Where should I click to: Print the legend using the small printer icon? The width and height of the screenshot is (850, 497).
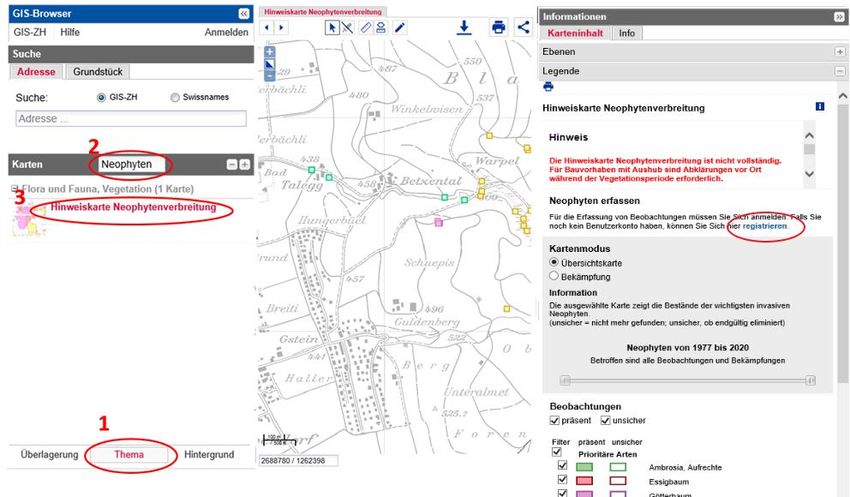click(548, 87)
